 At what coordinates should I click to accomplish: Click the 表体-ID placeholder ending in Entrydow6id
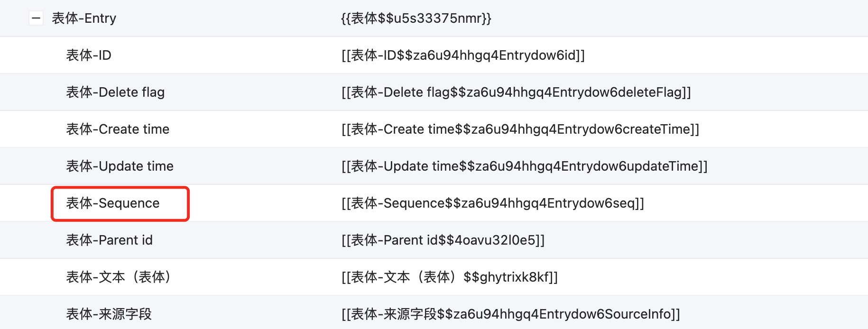[463, 55]
